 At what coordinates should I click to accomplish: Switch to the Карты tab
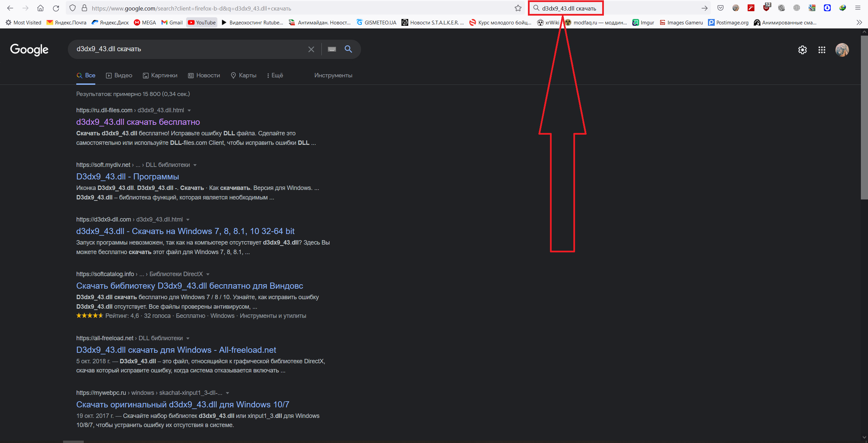tap(243, 75)
